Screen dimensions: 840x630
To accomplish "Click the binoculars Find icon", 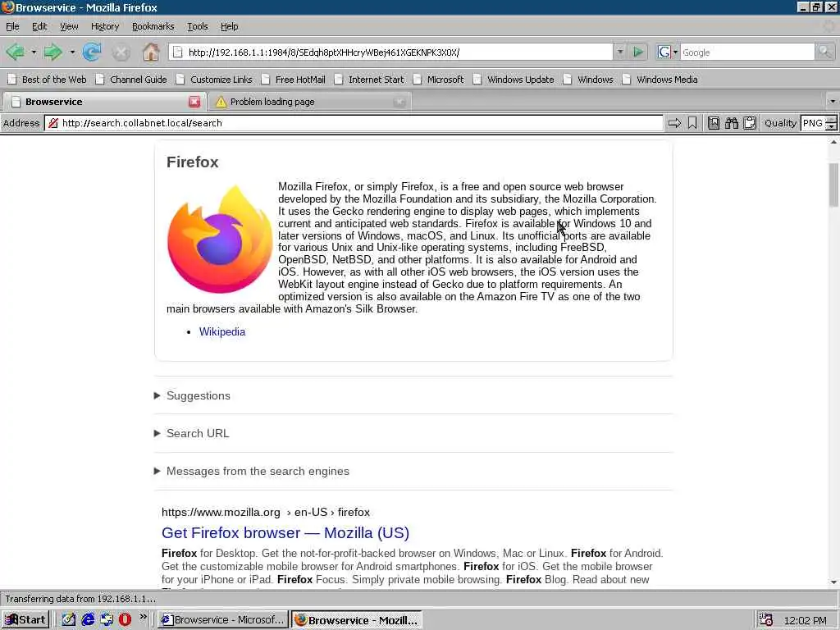I will (731, 123).
